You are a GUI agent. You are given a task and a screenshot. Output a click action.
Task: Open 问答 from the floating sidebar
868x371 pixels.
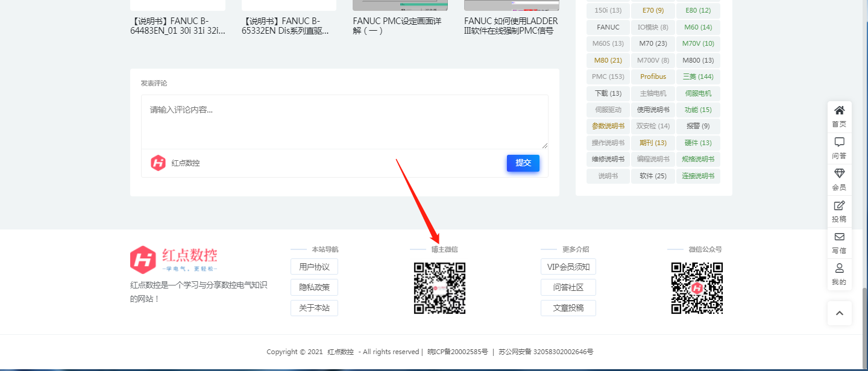coord(839,148)
